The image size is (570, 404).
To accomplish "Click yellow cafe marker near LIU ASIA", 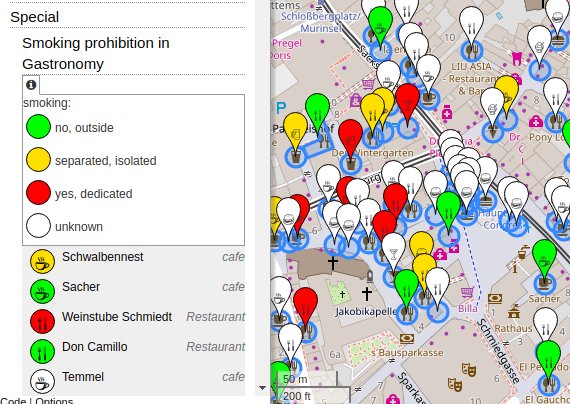I will click(507, 91).
